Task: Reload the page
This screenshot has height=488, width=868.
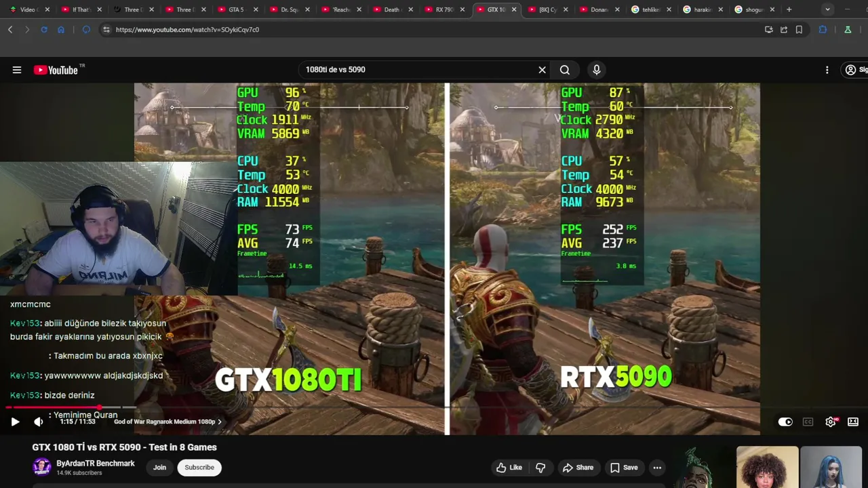Action: click(x=44, y=30)
